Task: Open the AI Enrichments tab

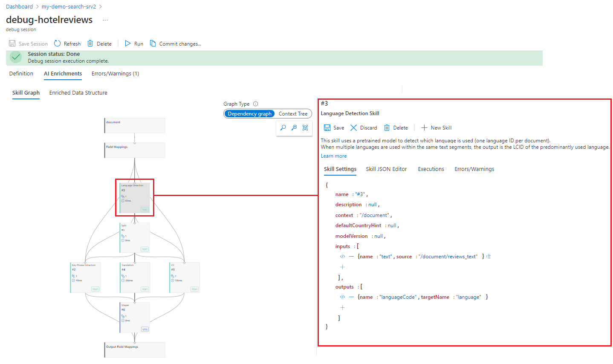Action: (63, 74)
